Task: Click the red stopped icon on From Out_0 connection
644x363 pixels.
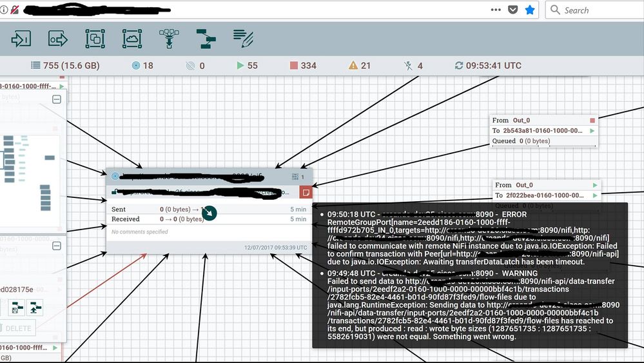Action: pos(592,121)
